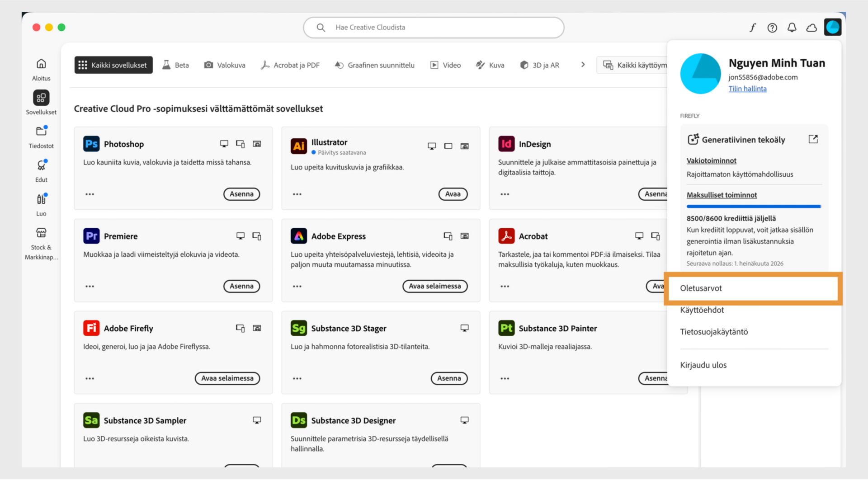
Task: Switch to Graafinen suunnittelu tab
Action: (x=375, y=65)
